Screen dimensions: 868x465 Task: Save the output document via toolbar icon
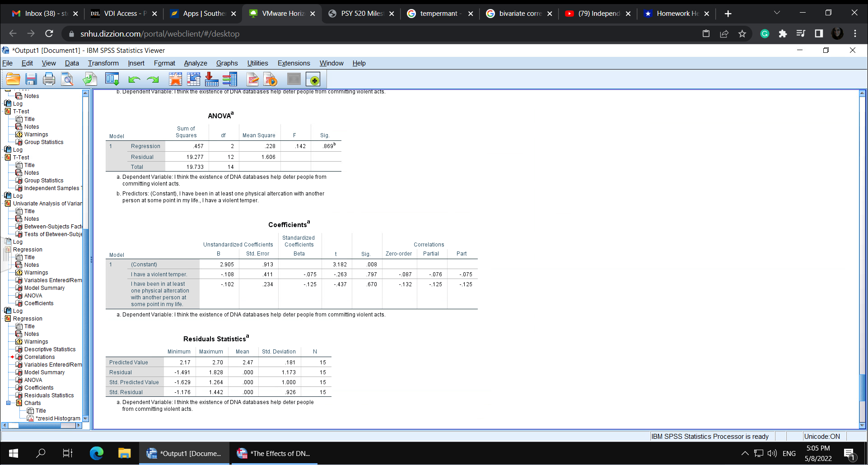tap(31, 79)
